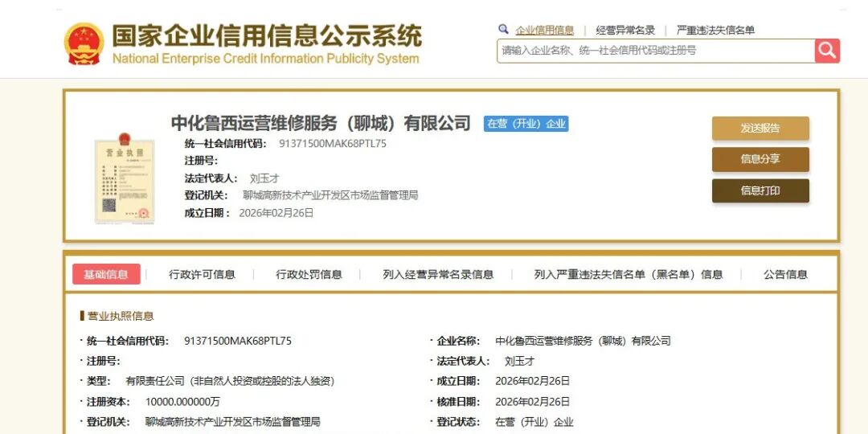This screenshot has width=868, height=434.
Task: Click the small blue search magnifier icon
Action: coord(503,30)
